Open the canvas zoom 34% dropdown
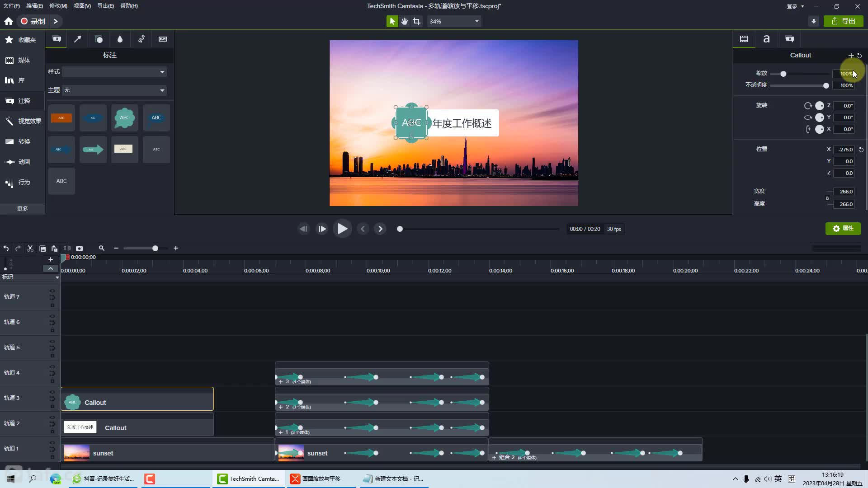Viewport: 868px width, 488px height. coord(454,21)
